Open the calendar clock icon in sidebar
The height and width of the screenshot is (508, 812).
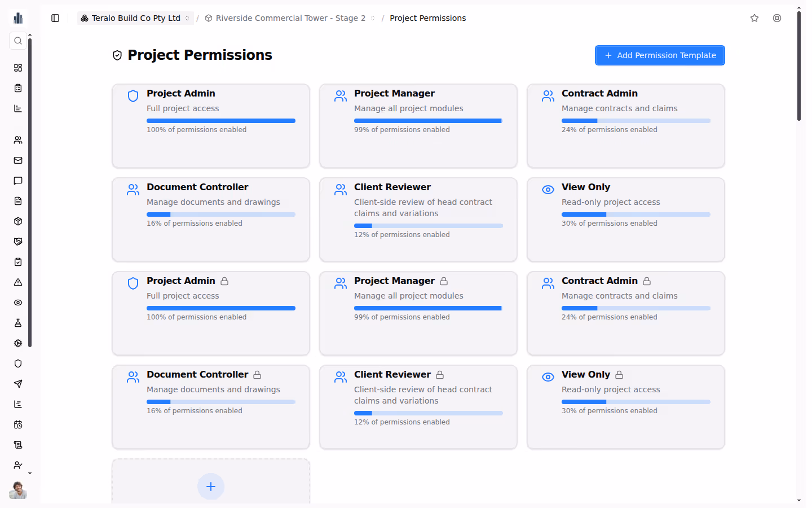tap(18, 424)
